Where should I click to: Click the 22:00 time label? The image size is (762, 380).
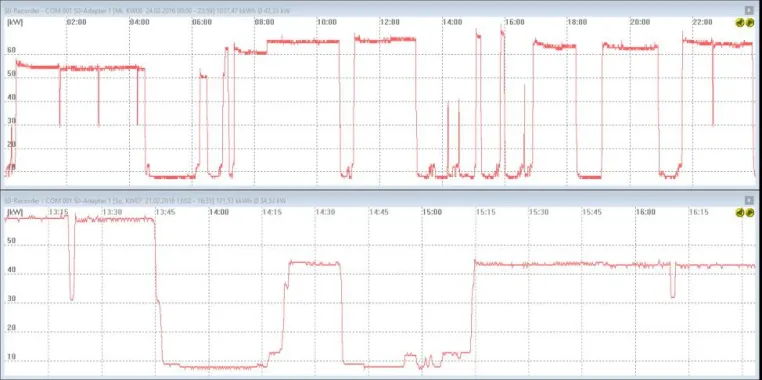pyautogui.click(x=702, y=22)
